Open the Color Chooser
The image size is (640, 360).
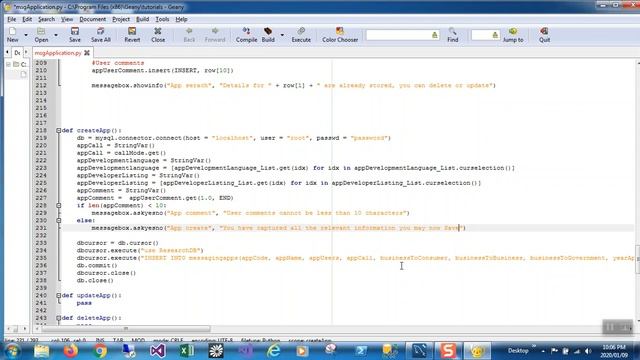point(340,35)
